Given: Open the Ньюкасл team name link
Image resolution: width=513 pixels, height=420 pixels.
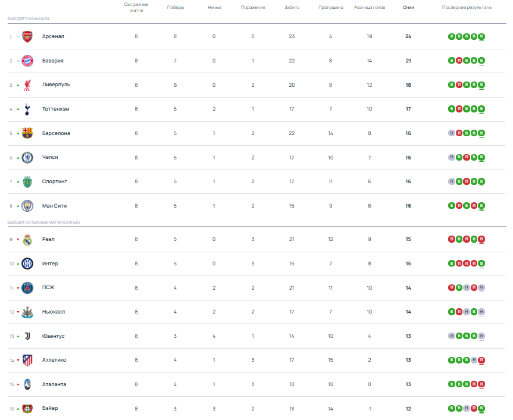Looking at the screenshot, I should 54,312.
